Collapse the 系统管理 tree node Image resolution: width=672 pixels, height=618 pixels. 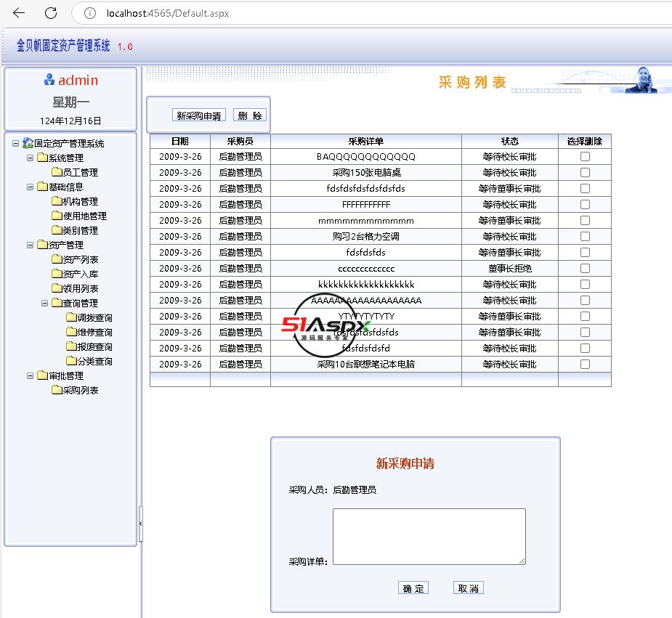click(31, 158)
